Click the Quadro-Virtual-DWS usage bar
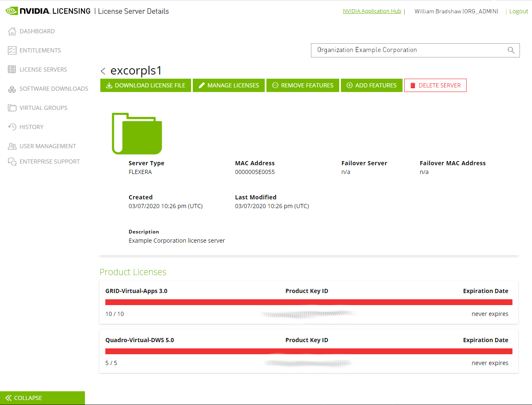This screenshot has height=405, width=532. tap(308, 351)
